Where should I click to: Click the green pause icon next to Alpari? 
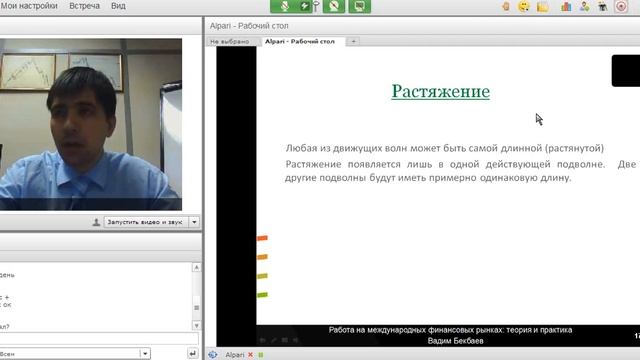click(261, 355)
